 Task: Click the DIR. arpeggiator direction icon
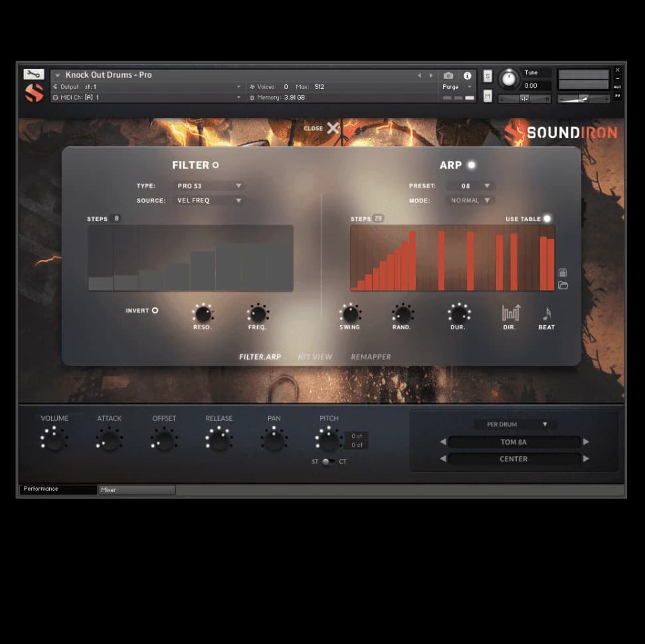[510, 313]
